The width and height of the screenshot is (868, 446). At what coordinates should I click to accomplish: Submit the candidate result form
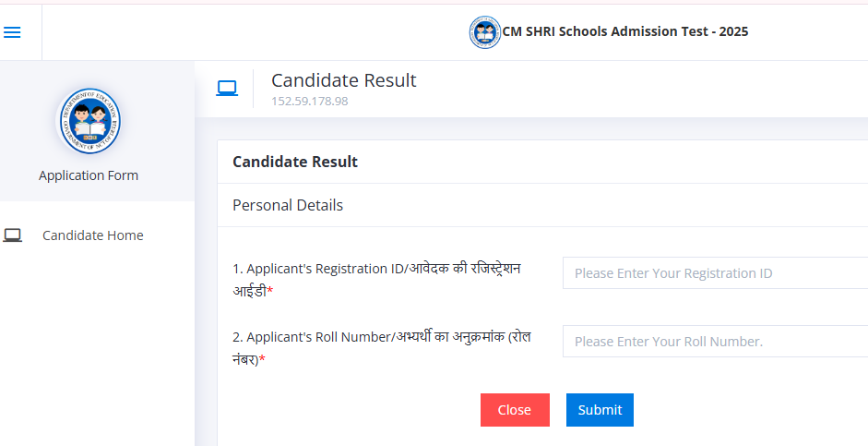point(600,410)
